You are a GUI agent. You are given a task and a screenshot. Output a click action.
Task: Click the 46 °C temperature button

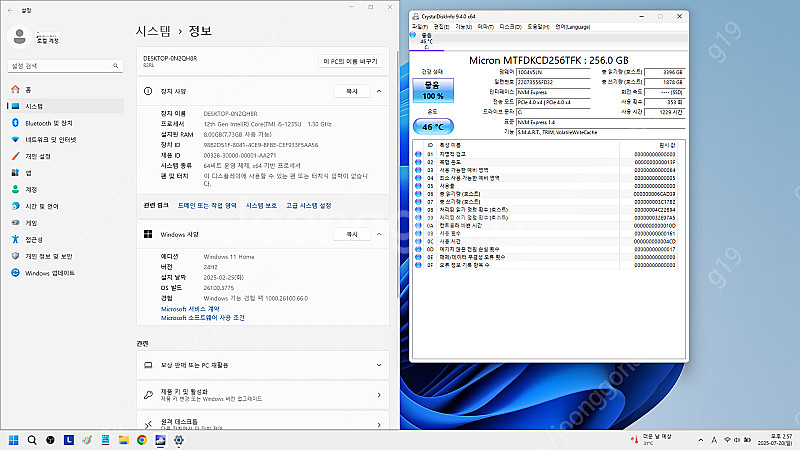point(433,127)
